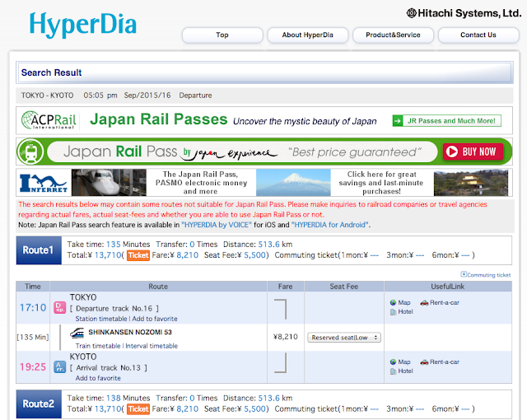Click the Commuting ticket small icon

point(464,274)
